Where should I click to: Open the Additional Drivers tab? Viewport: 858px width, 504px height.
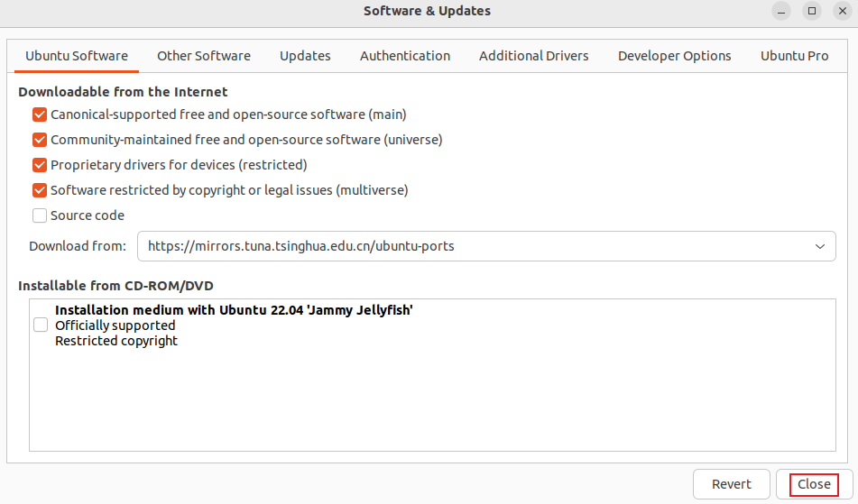click(533, 56)
